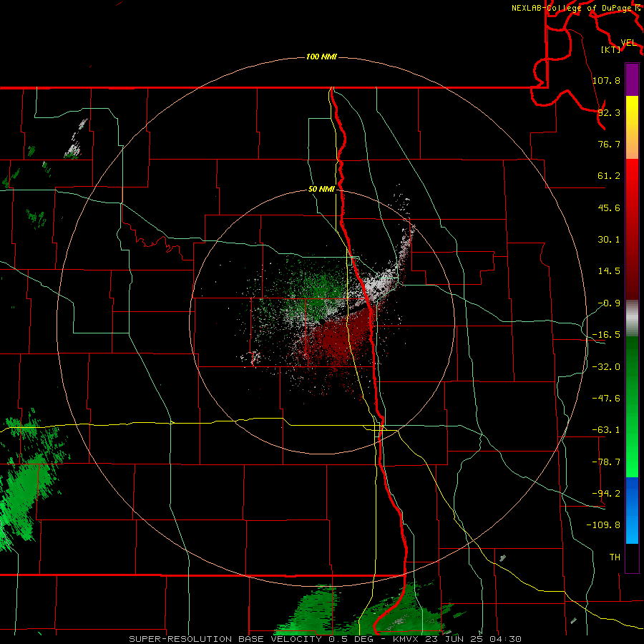This screenshot has width=644, height=644.
Task: Click the -0.9 value on velocity scale
Action: 609,303
